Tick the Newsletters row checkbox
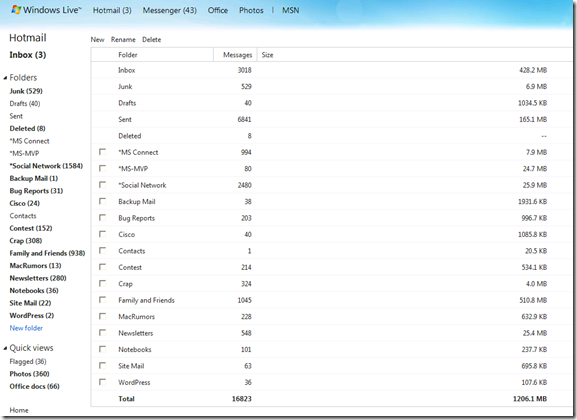The image size is (577, 420). point(102,332)
